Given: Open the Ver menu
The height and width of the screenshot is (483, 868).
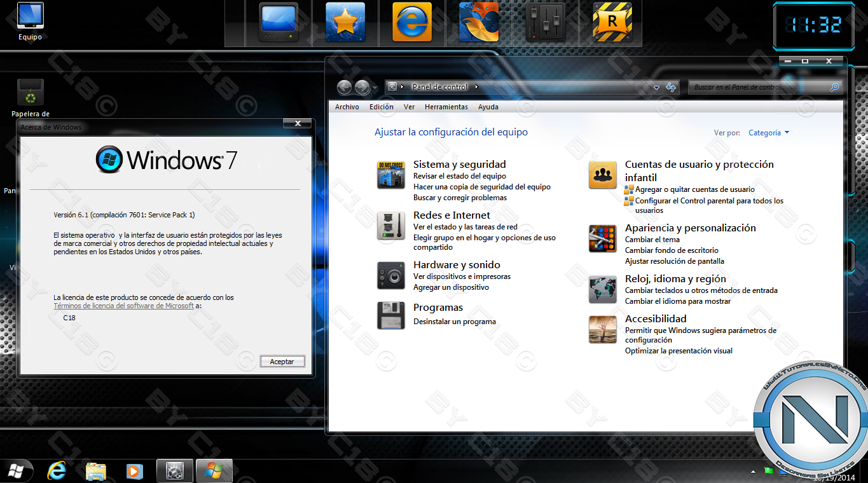Looking at the screenshot, I should pyautogui.click(x=410, y=107).
